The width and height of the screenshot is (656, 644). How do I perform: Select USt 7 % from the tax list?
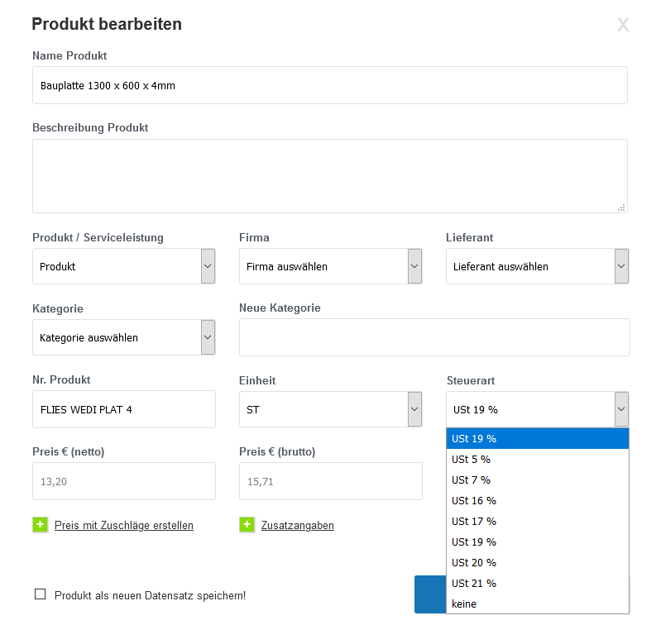538,480
